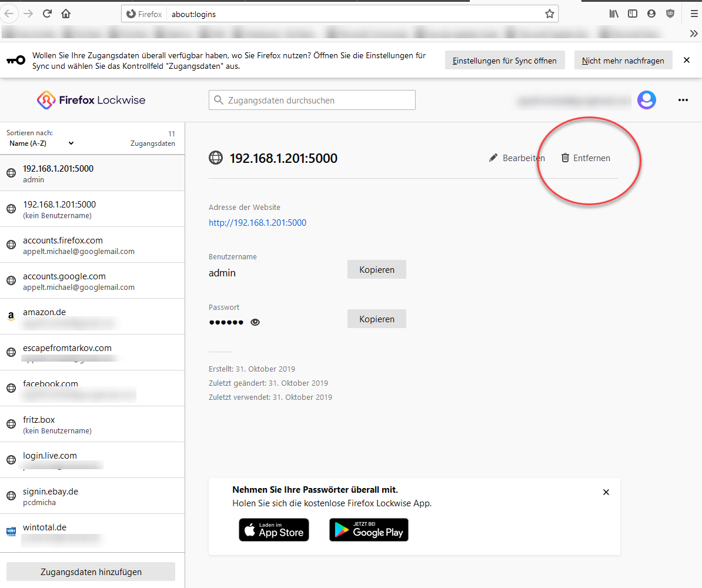Click the Laden im App Store badge
The image size is (702, 588).
pyautogui.click(x=274, y=530)
